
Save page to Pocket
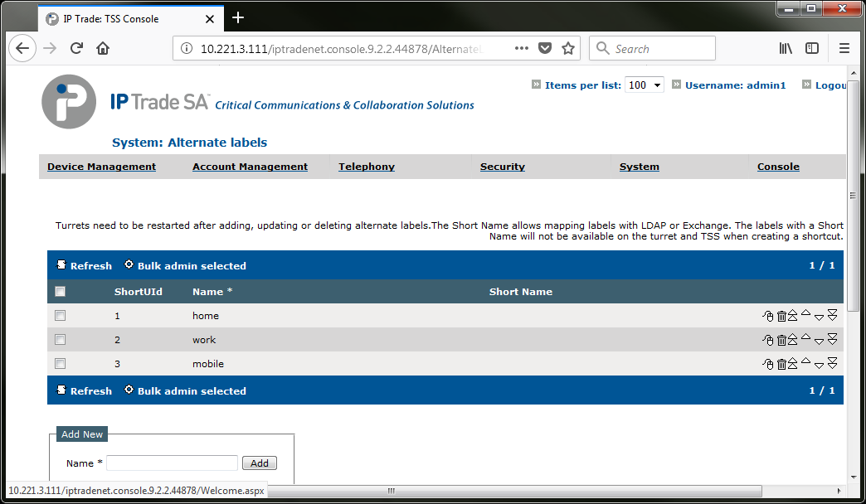pyautogui.click(x=545, y=49)
